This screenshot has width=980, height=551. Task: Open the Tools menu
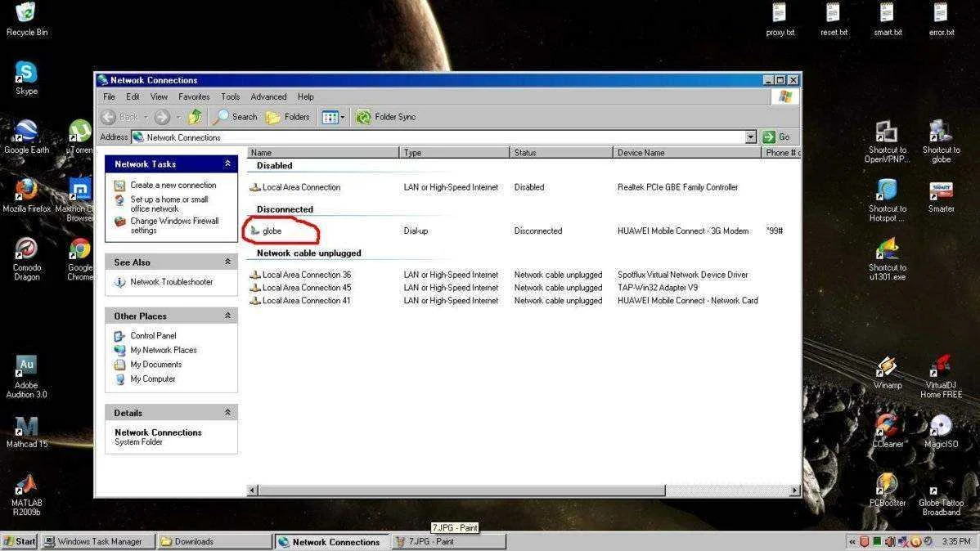tap(230, 96)
